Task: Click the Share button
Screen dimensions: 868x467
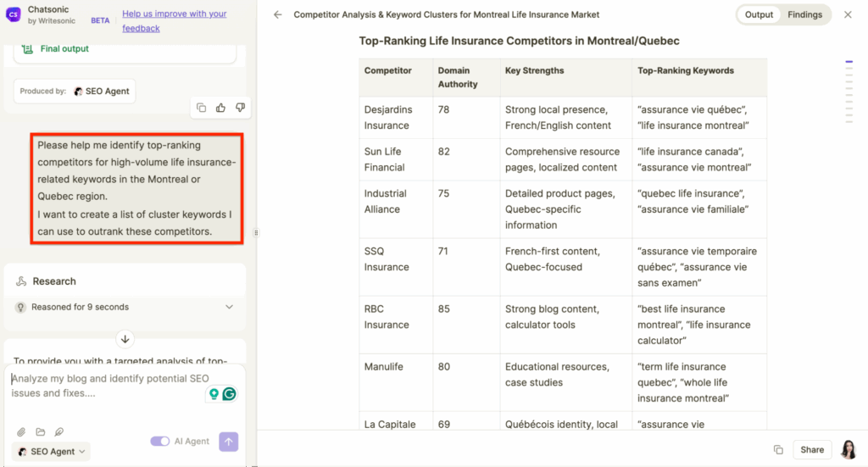Action: pyautogui.click(x=812, y=450)
